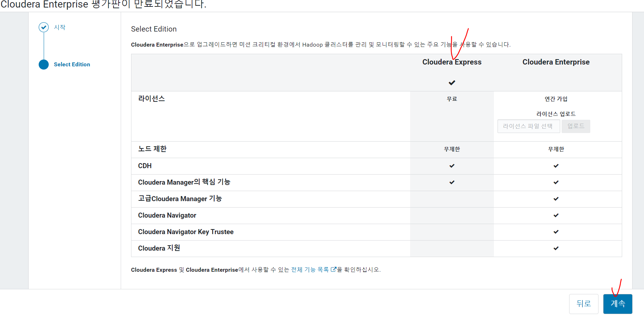
Task: Click the 연간 가입 license value
Action: coord(556,99)
